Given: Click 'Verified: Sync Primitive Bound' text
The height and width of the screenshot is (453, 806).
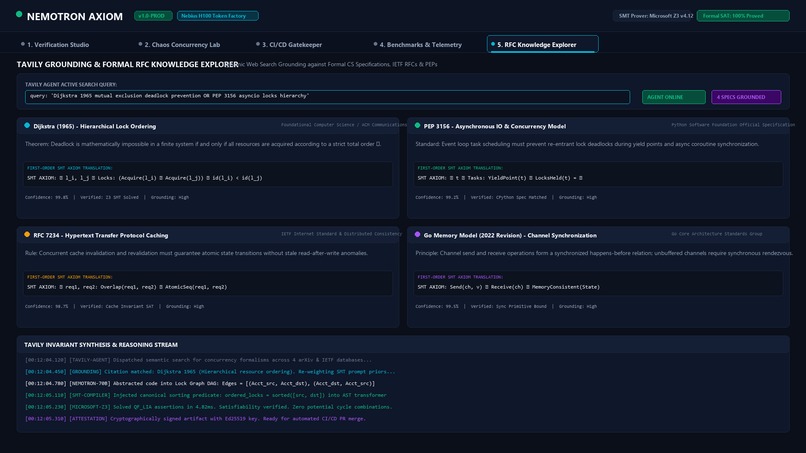Looking at the screenshot, I should tap(508, 306).
